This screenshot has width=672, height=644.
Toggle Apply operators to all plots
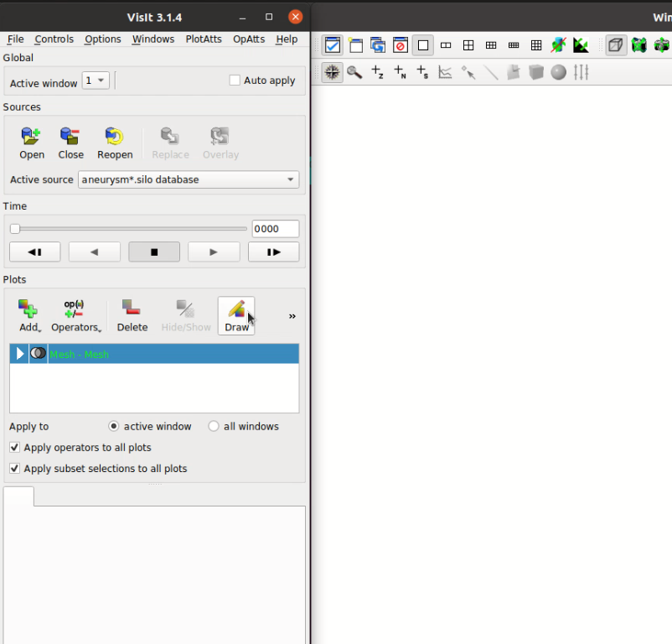14,447
